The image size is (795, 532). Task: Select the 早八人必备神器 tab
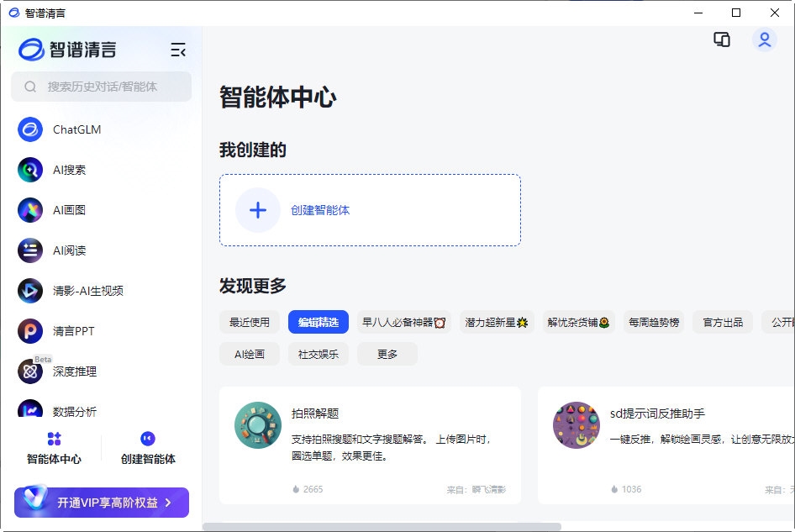tap(404, 322)
